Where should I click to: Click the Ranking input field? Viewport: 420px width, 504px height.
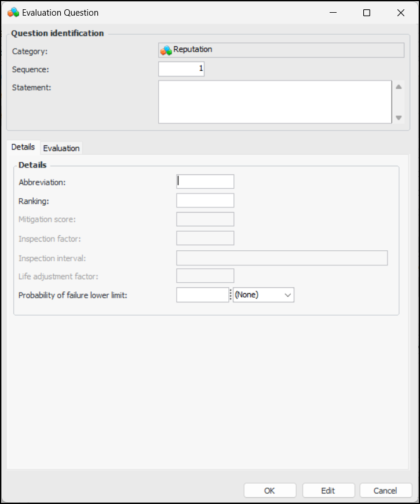[x=205, y=200]
